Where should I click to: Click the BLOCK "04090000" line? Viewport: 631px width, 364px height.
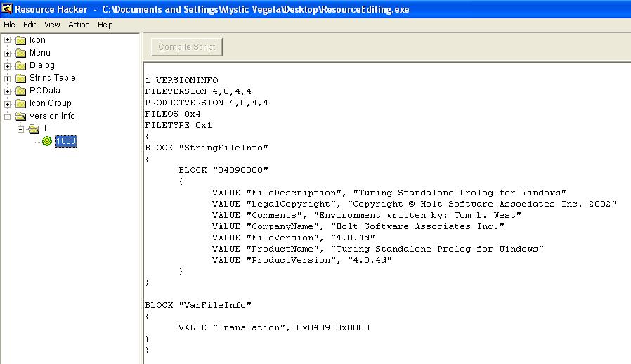point(223,170)
